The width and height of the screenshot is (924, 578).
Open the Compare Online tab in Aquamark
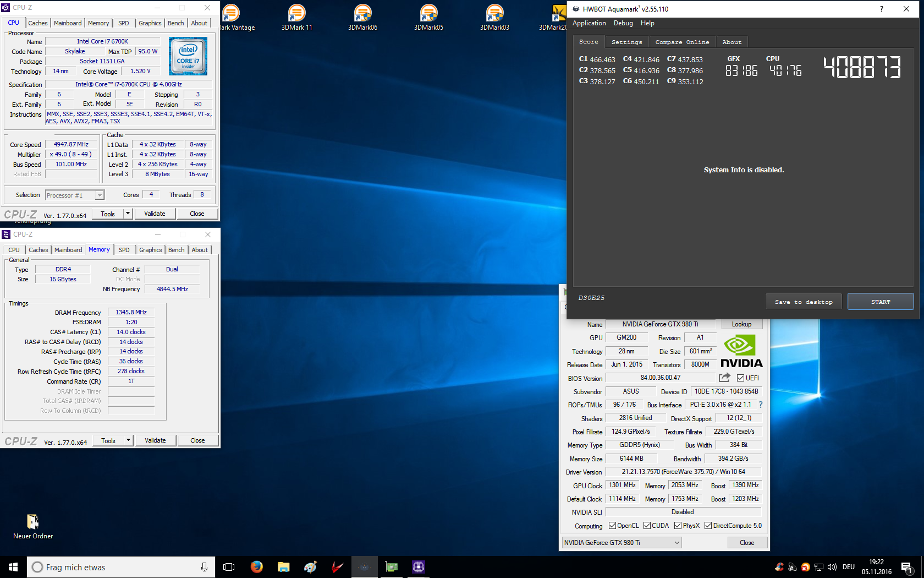click(x=682, y=42)
